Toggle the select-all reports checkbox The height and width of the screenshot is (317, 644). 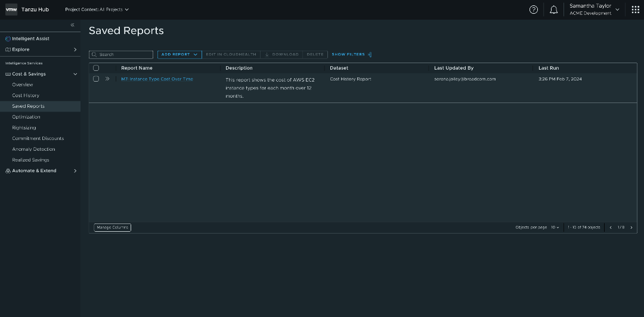click(x=96, y=68)
